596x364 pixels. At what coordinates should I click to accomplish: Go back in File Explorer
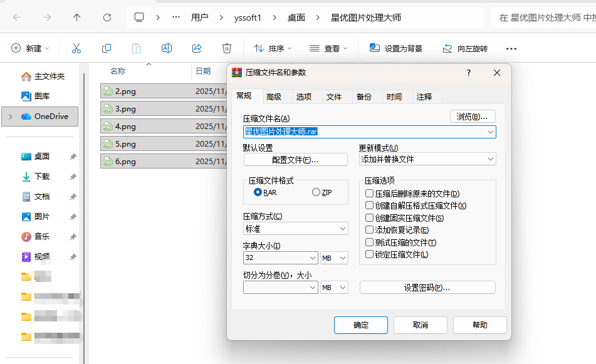click(x=17, y=18)
